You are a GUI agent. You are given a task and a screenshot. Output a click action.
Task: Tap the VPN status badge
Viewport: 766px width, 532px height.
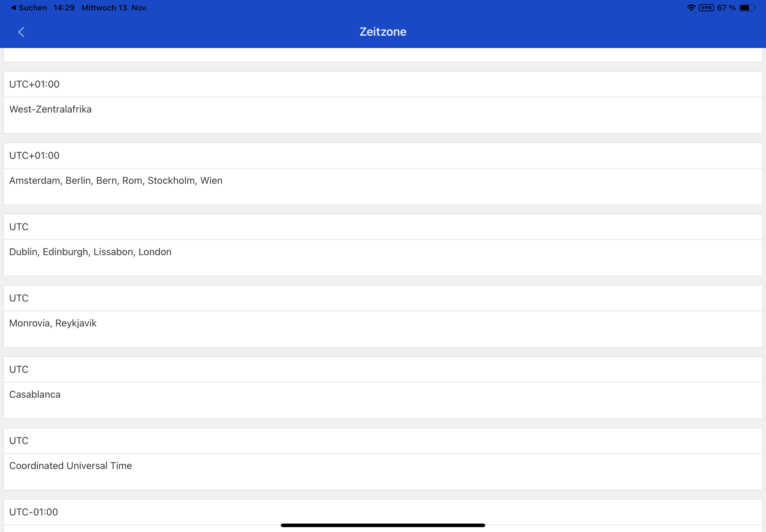[706, 8]
